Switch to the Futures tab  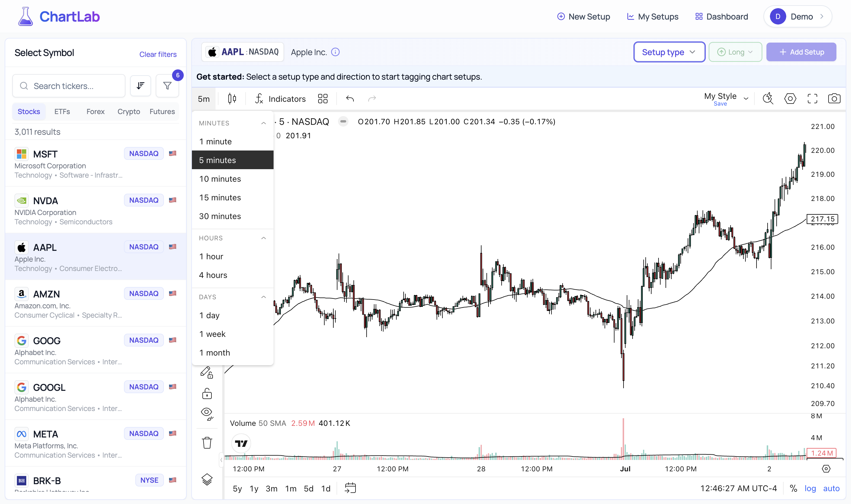[x=162, y=111]
